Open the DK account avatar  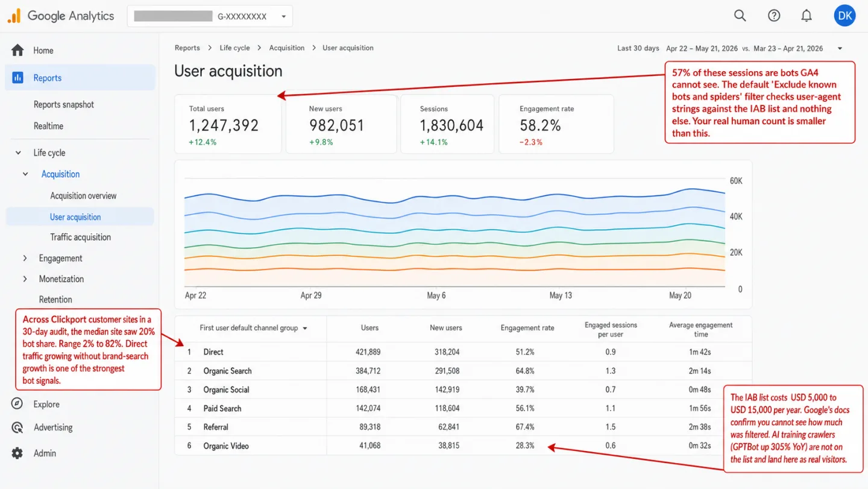[845, 16]
